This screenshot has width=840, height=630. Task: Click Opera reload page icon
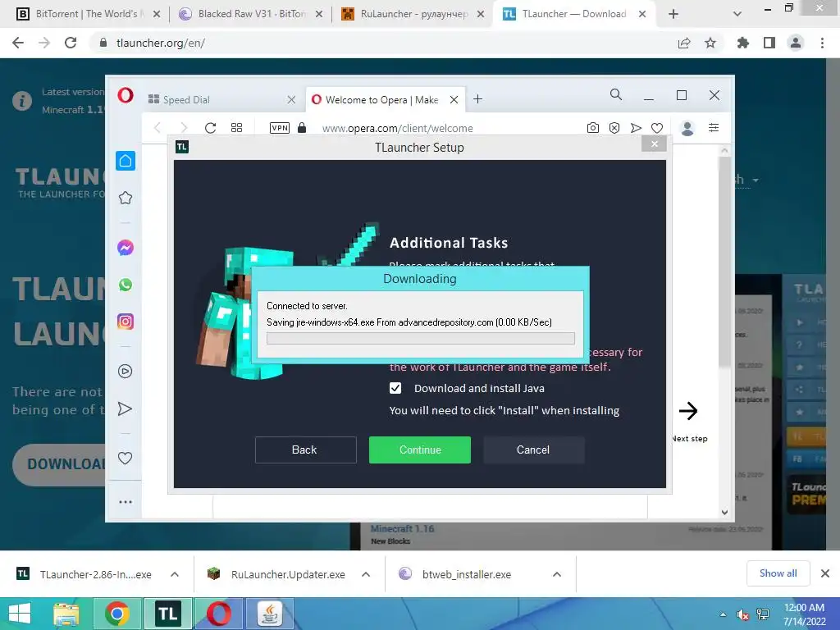210,128
